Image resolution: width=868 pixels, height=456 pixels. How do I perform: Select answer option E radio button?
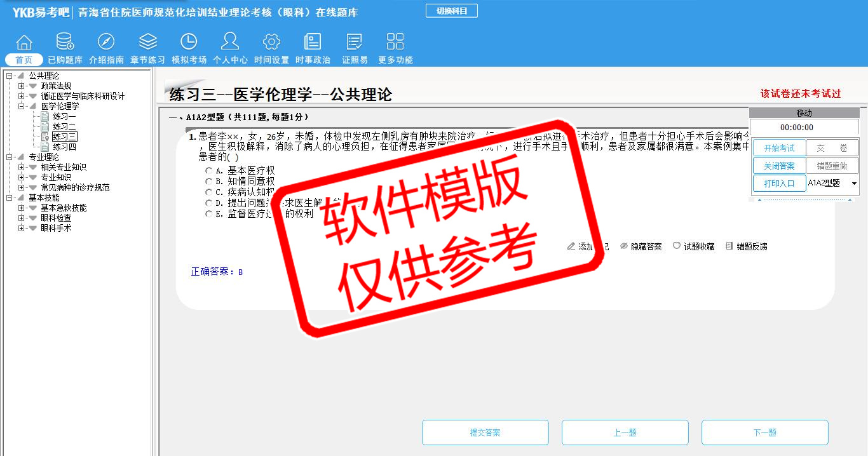click(x=208, y=214)
